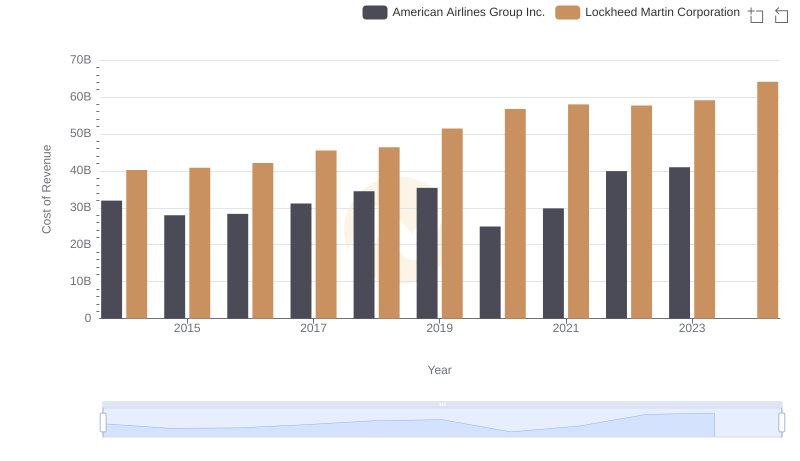Select Lockheed Martin bar for 2017
Viewport: 800px width, 461px height.
click(x=326, y=235)
